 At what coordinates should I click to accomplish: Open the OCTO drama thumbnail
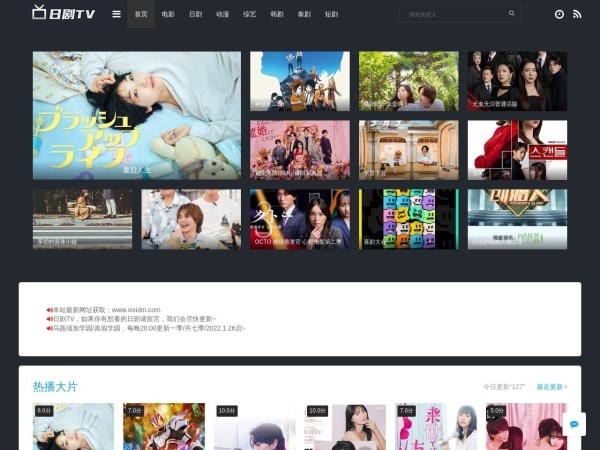pos(300,219)
